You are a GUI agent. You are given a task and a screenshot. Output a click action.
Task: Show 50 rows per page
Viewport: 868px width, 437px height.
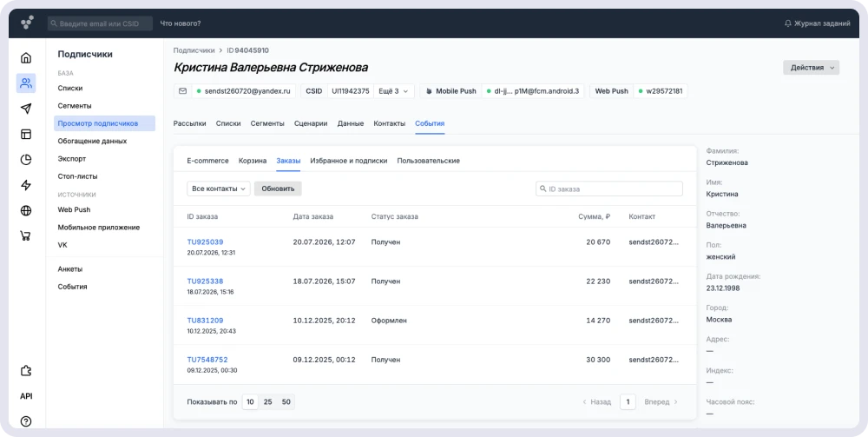286,402
